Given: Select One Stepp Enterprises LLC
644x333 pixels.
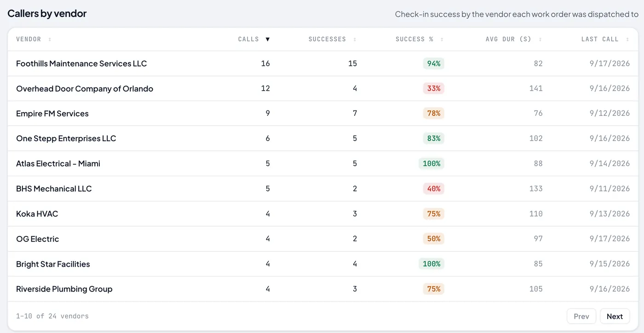Looking at the screenshot, I should coord(66,138).
